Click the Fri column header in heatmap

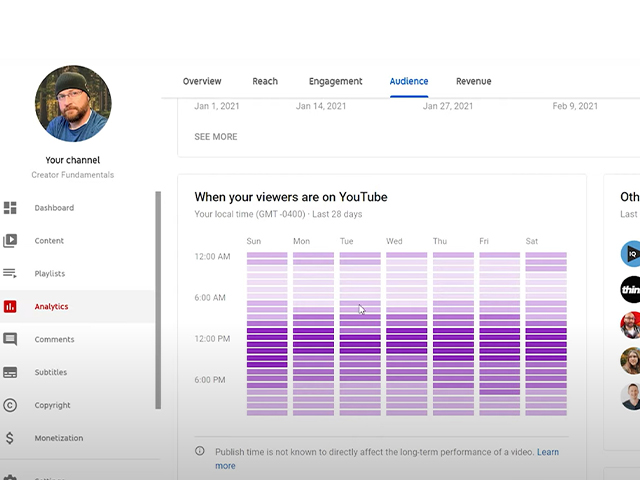(x=484, y=241)
